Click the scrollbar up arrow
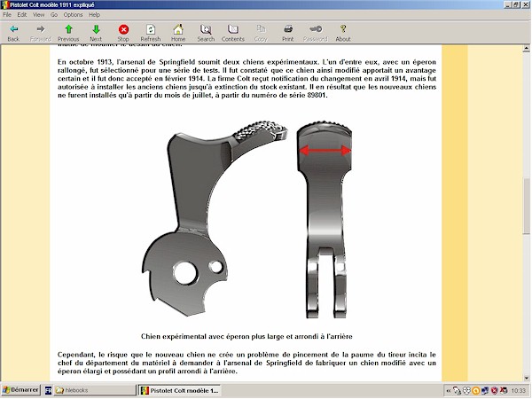The image size is (532, 399). 526,49
